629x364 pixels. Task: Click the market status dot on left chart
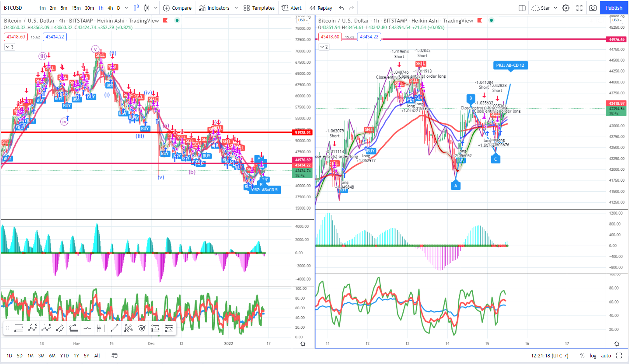point(177,21)
